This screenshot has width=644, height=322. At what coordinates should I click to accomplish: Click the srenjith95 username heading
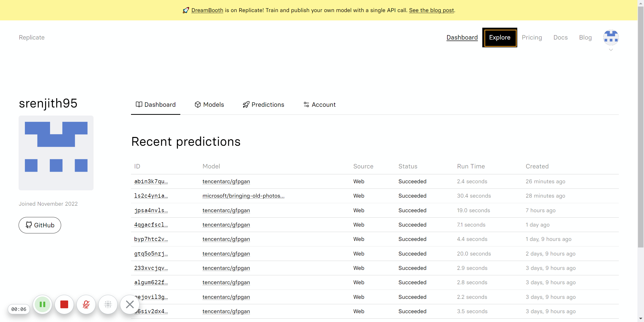(48, 103)
